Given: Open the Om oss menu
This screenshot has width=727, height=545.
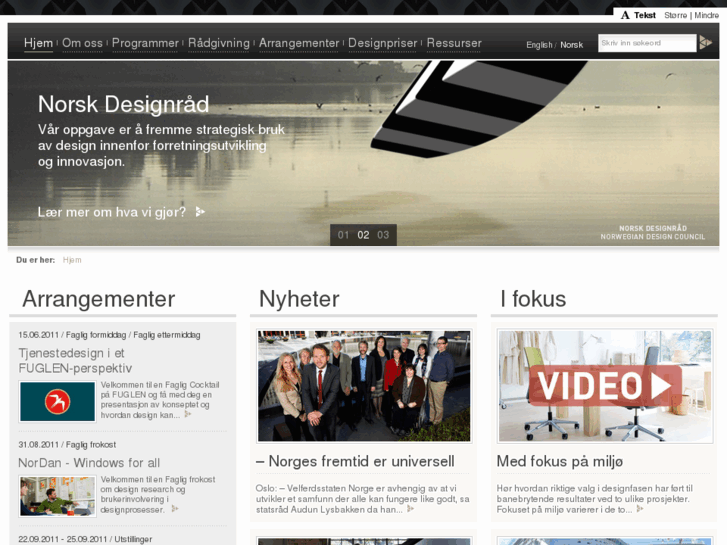Looking at the screenshot, I should 83,43.
